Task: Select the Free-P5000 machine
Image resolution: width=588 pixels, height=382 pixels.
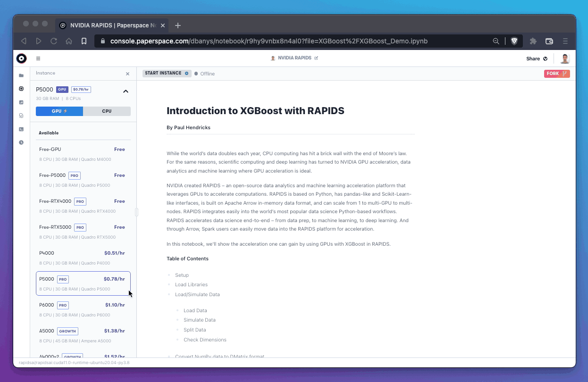Action: click(x=83, y=180)
